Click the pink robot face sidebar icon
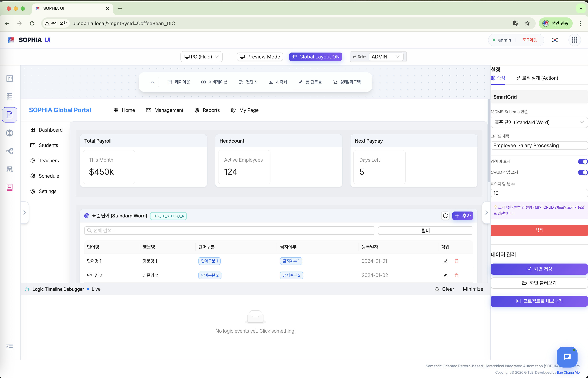Screen dimensions: 588x378 click(10, 187)
